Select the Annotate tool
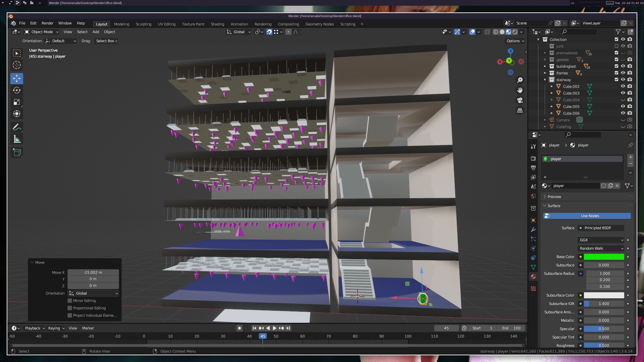 (x=17, y=127)
